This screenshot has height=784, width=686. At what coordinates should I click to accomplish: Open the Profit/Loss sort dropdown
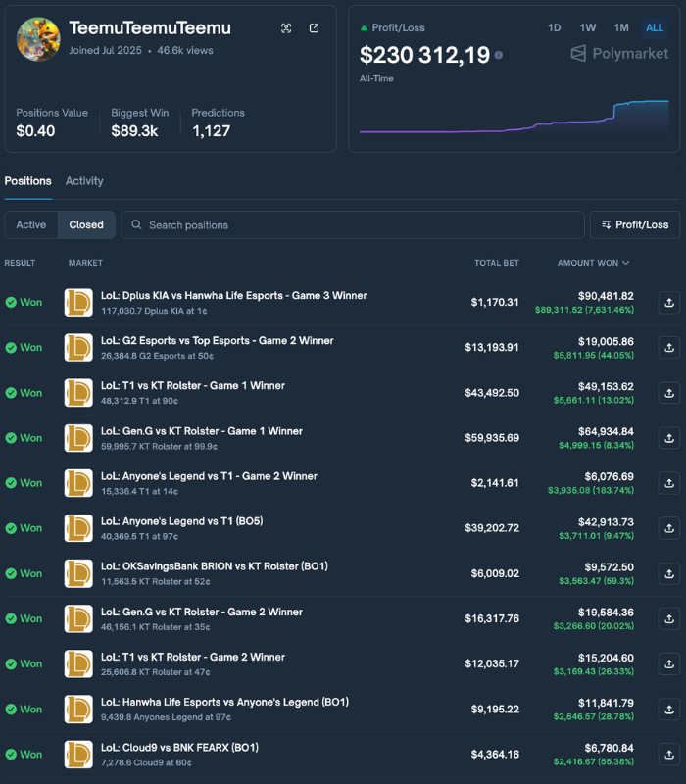pyautogui.click(x=635, y=225)
